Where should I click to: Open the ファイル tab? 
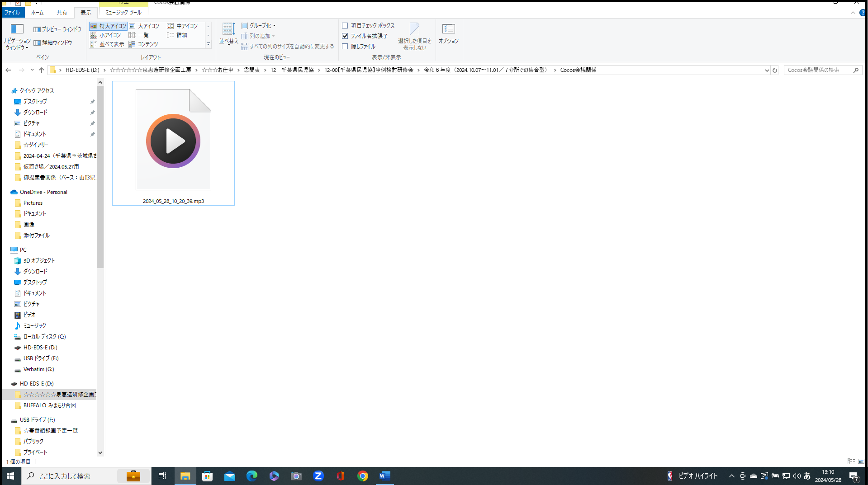[x=12, y=13]
